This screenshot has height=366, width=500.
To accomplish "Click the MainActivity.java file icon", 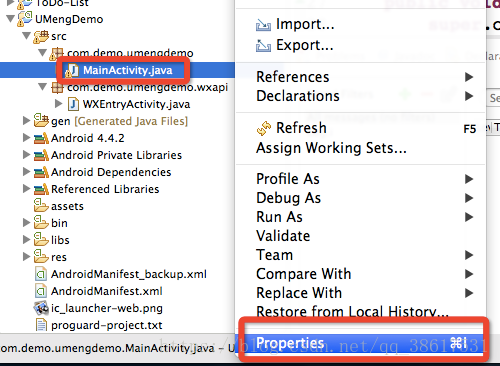I will point(72,70).
